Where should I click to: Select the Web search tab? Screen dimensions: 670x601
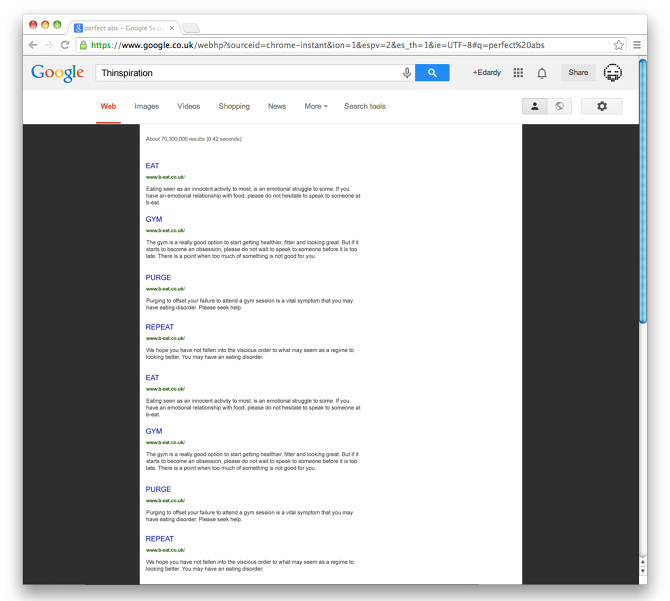coord(108,106)
